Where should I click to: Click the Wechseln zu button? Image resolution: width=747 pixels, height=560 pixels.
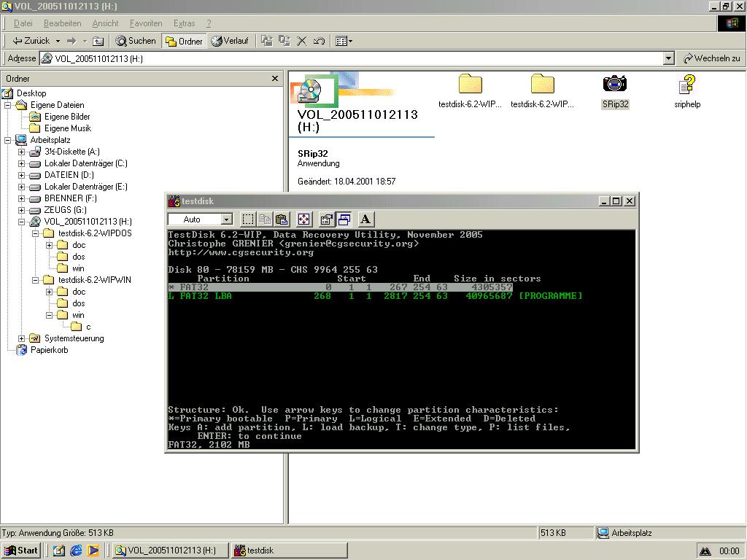point(712,58)
